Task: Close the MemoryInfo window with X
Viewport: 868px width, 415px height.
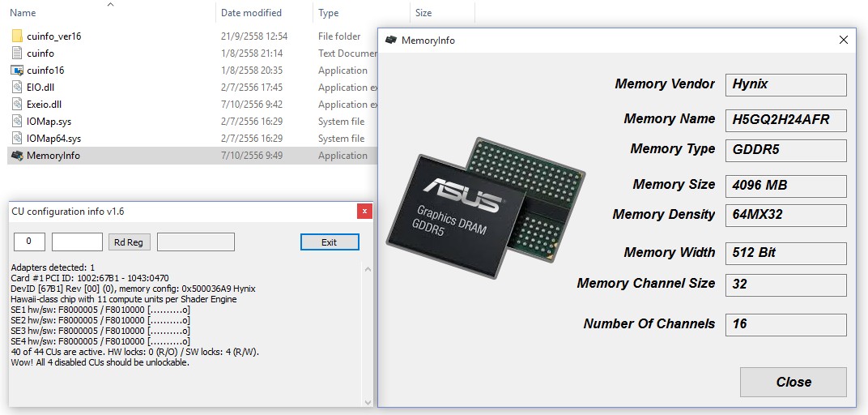Action: (843, 40)
